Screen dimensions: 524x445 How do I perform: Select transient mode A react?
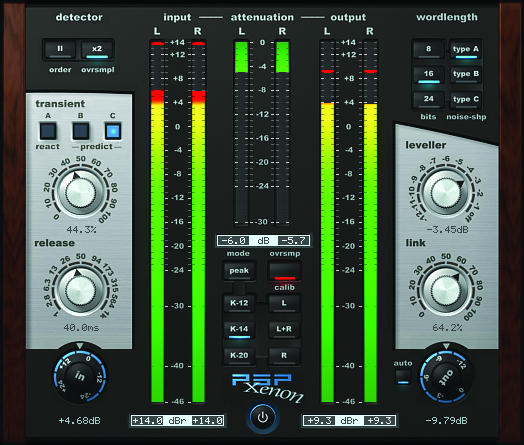tap(48, 131)
